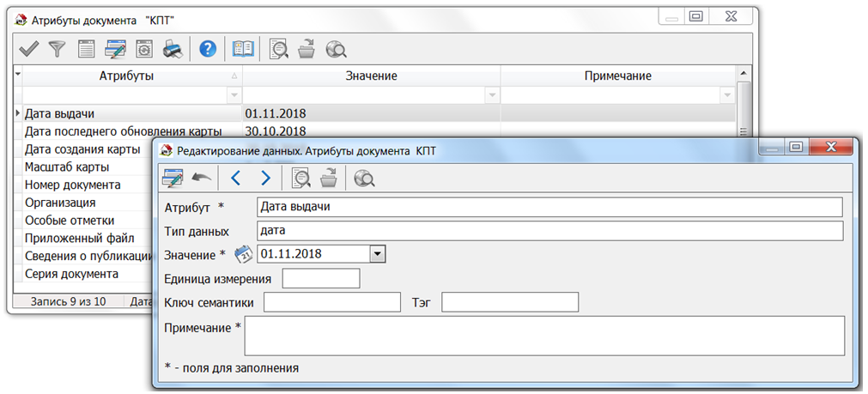Sort by the Атрибуты column header

[126, 76]
